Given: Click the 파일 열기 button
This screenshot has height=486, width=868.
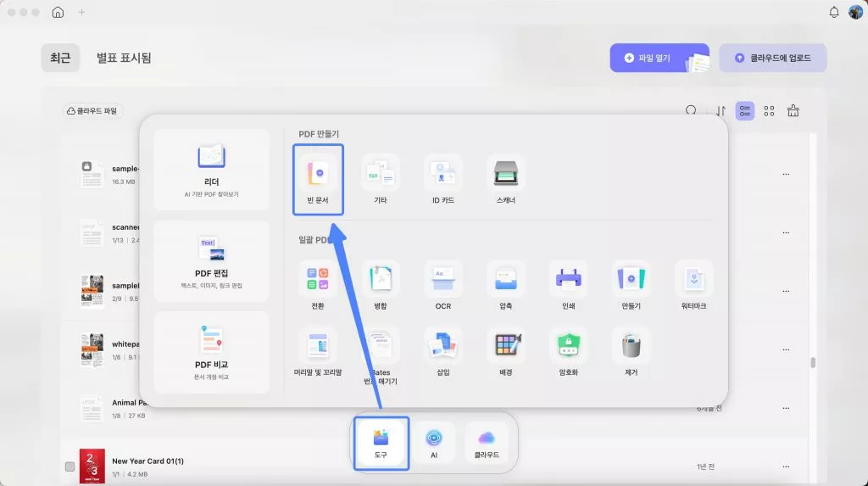Looking at the screenshot, I should click(x=659, y=58).
